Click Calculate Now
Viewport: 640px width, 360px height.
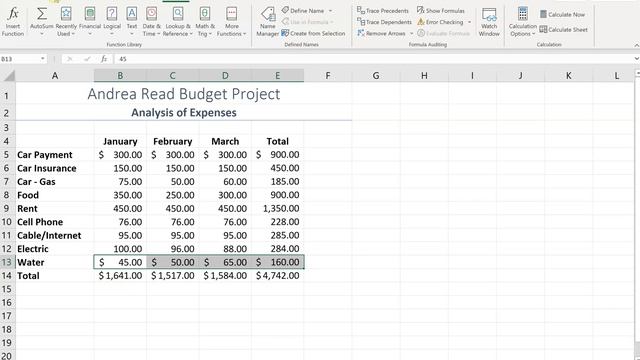[x=562, y=14]
